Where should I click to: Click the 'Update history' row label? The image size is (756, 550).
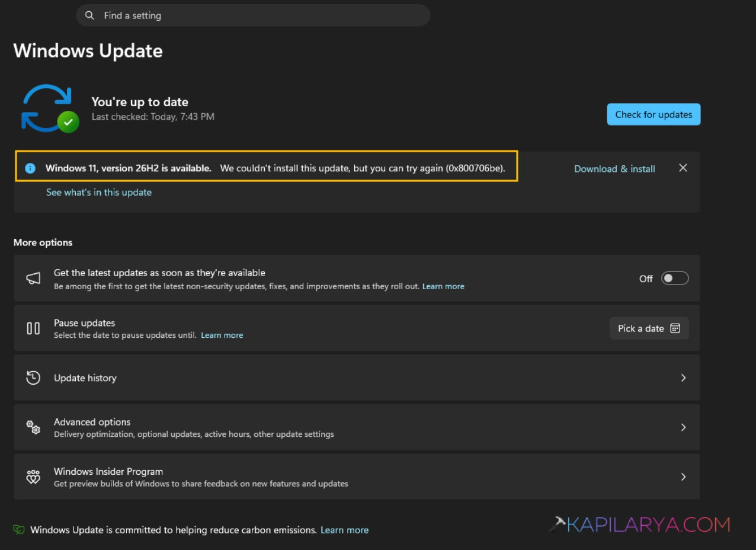[85, 378]
